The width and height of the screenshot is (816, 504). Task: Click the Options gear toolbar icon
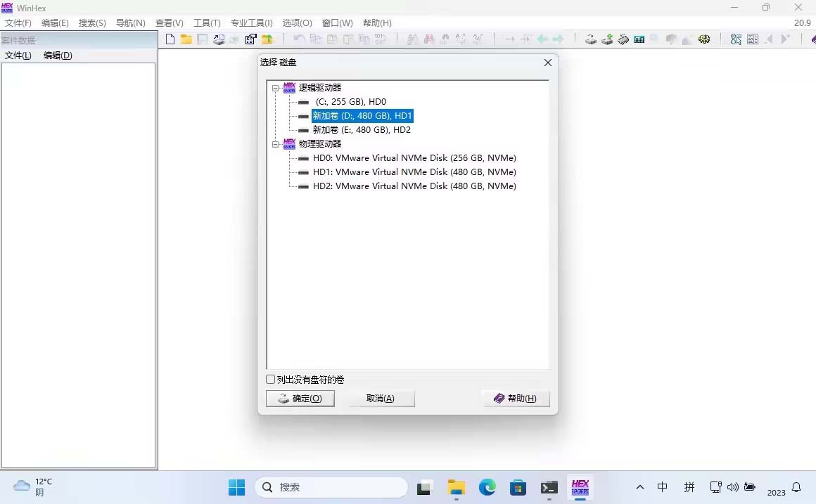pos(704,39)
